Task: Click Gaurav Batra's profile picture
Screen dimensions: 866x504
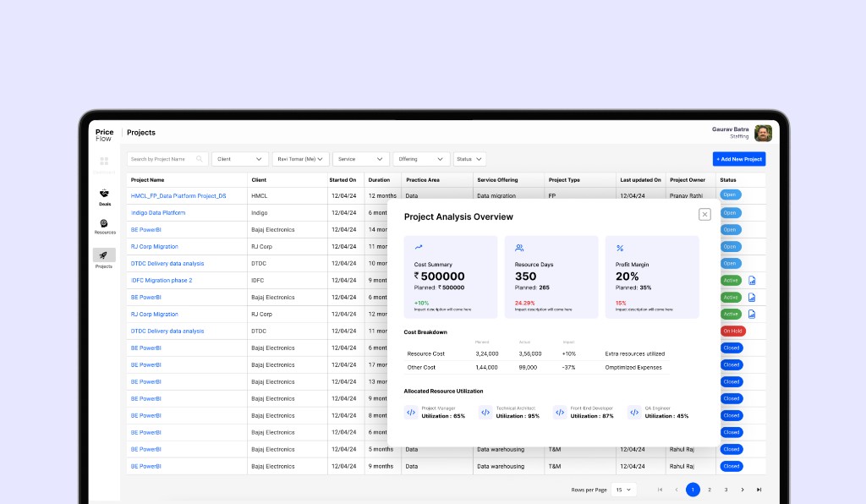Action: tap(762, 133)
